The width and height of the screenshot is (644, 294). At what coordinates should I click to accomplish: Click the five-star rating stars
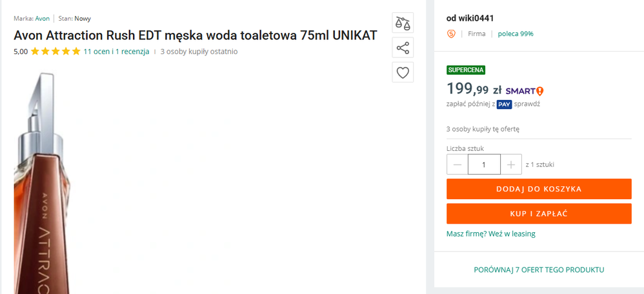point(55,52)
